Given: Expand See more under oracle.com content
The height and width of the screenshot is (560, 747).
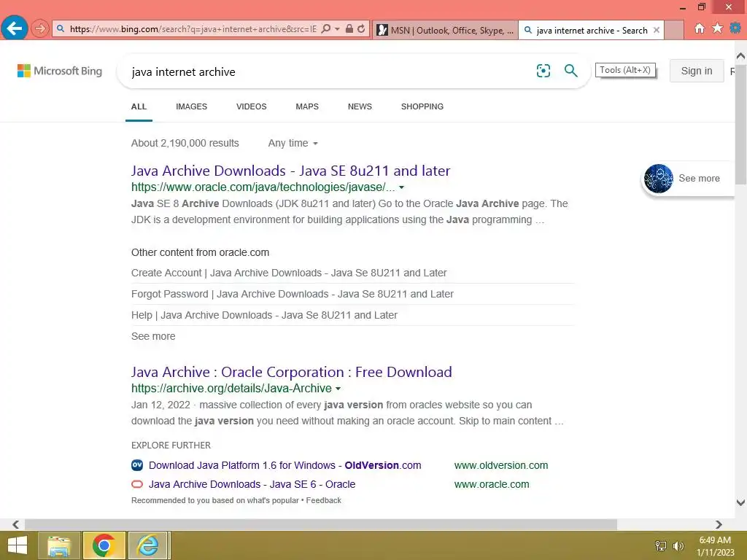Looking at the screenshot, I should [x=153, y=336].
